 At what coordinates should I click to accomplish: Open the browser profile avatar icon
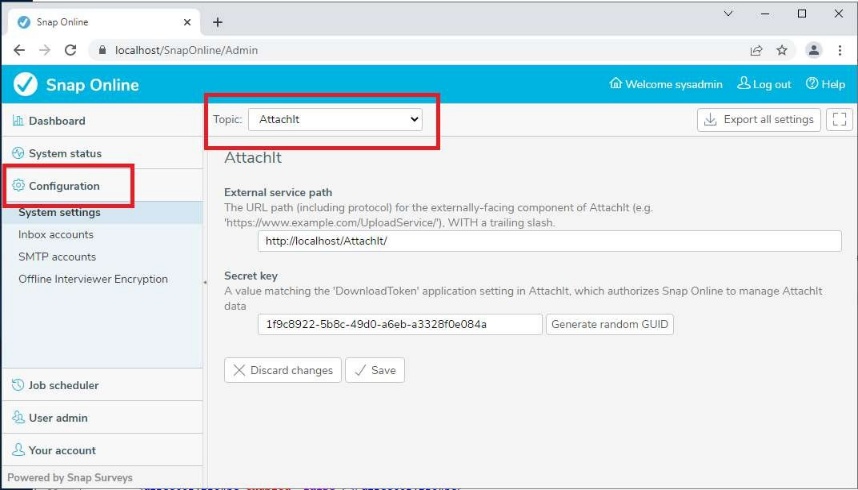click(x=814, y=50)
